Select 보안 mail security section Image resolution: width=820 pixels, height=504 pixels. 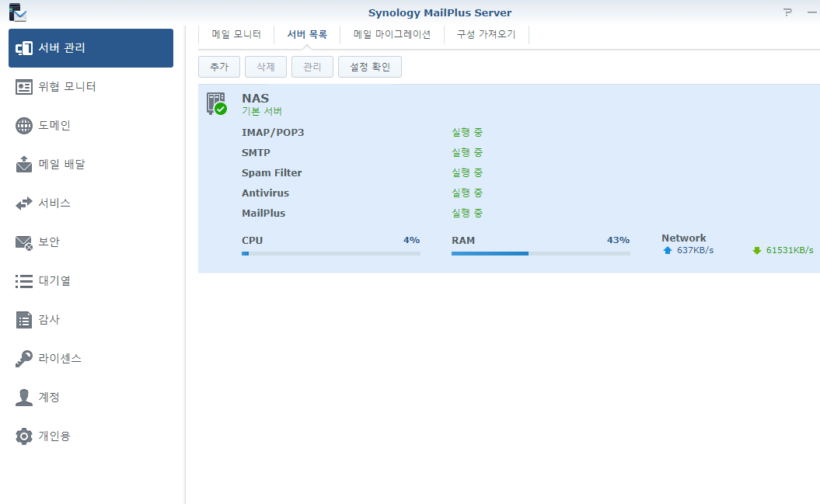[91, 242]
